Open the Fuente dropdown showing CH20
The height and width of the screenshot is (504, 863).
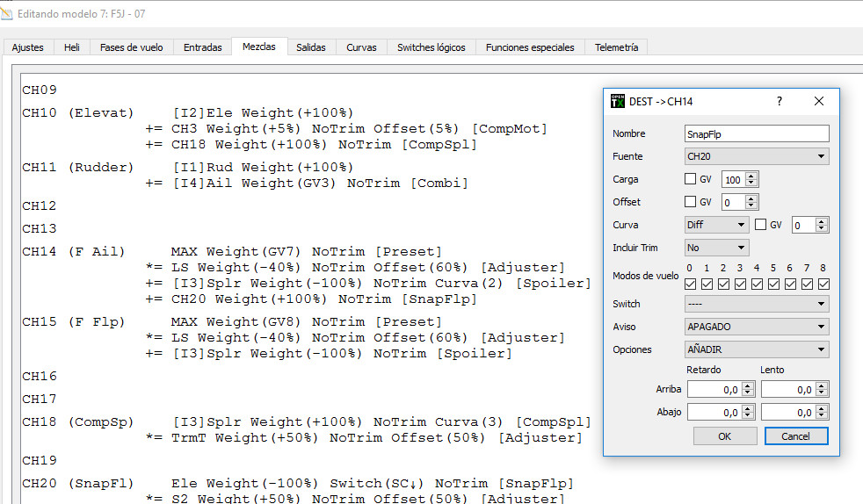tap(757, 156)
